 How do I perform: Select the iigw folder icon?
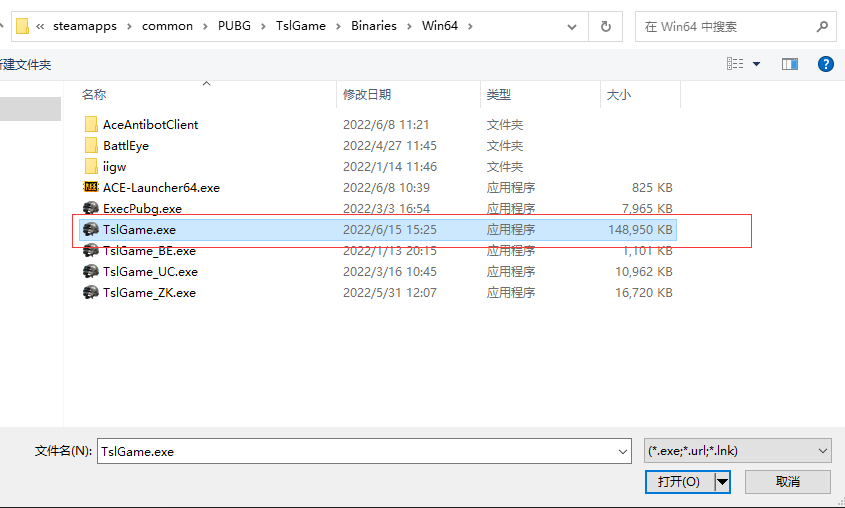pyautogui.click(x=91, y=166)
